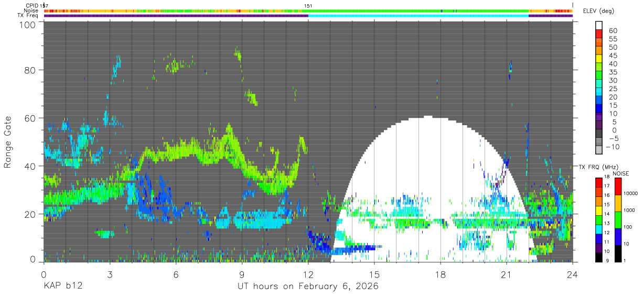Click the 'TX Freq' strip label above the plot
Viewport: 644px width, 297px height.
pyautogui.click(x=28, y=15)
